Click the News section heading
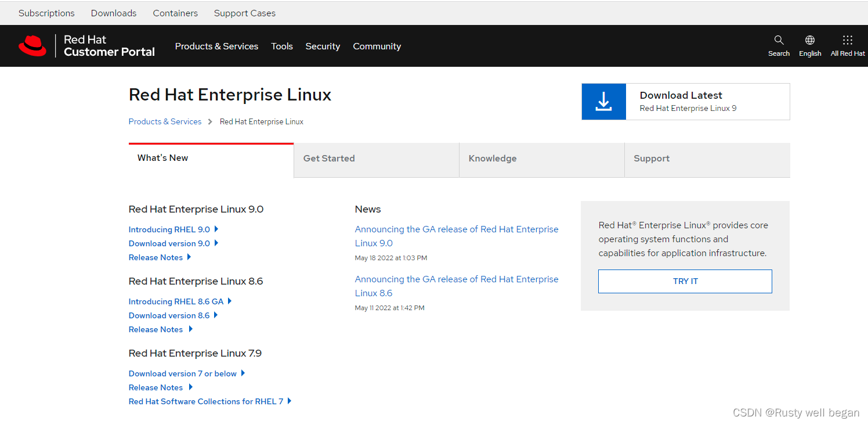This screenshot has width=868, height=424. point(368,209)
